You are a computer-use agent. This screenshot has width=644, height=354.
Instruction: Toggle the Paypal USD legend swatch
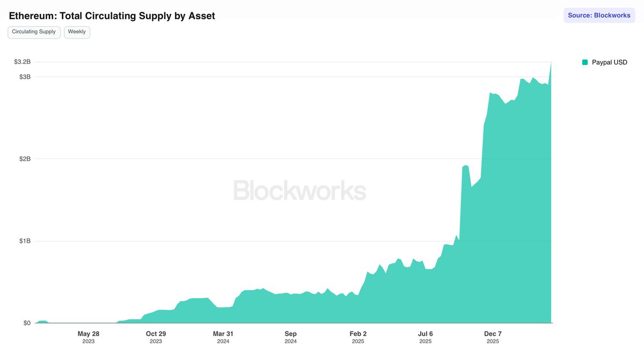click(x=585, y=62)
